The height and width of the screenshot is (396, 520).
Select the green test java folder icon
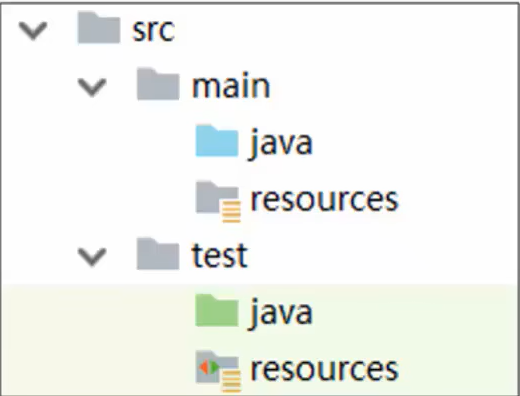(217, 310)
